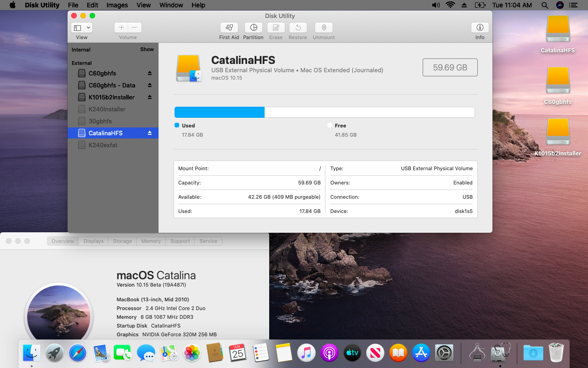Remove a volume with the minus button

[x=135, y=28]
